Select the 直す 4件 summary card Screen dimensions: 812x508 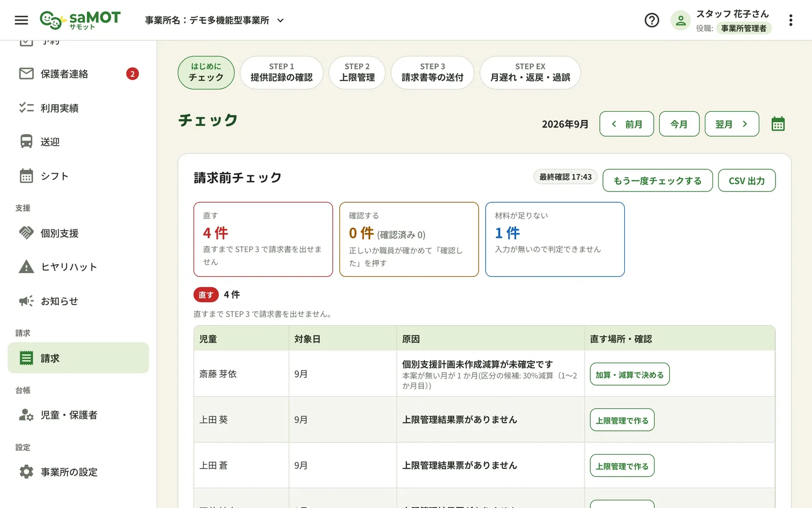click(x=263, y=239)
